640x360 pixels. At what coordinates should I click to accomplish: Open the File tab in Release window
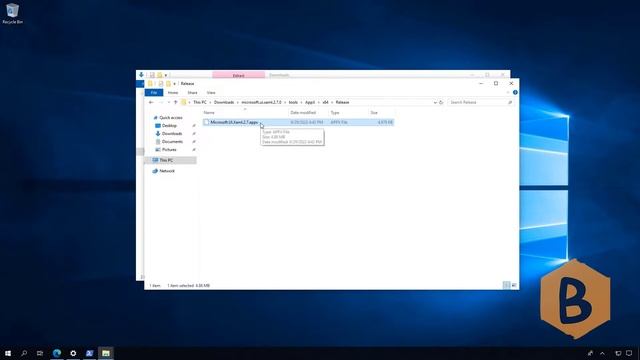154,93
